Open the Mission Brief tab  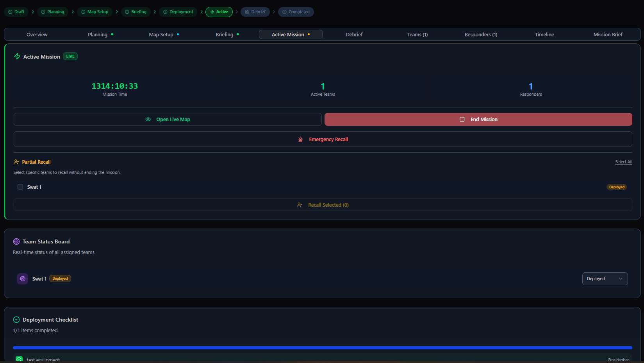[x=608, y=34]
